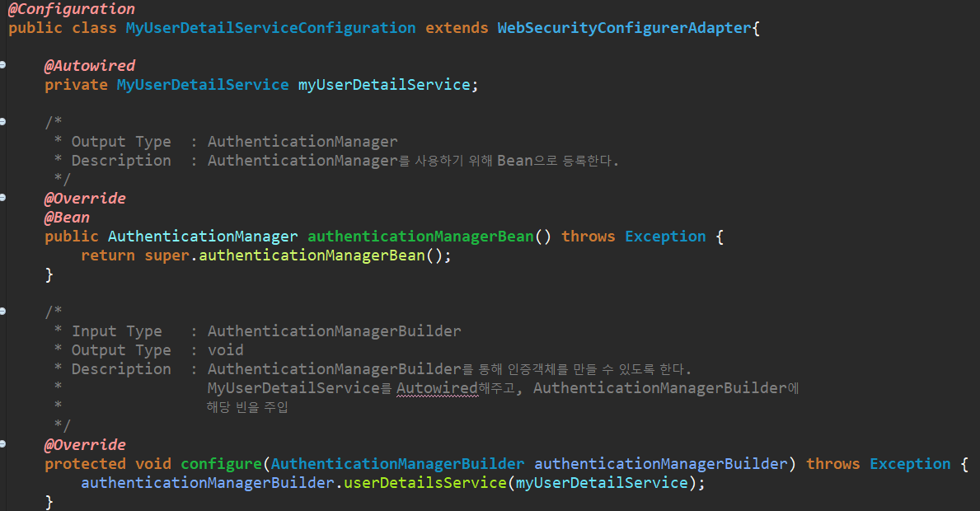Click Exception in the configure declaration
This screenshot has height=511, width=980.
tap(911, 464)
